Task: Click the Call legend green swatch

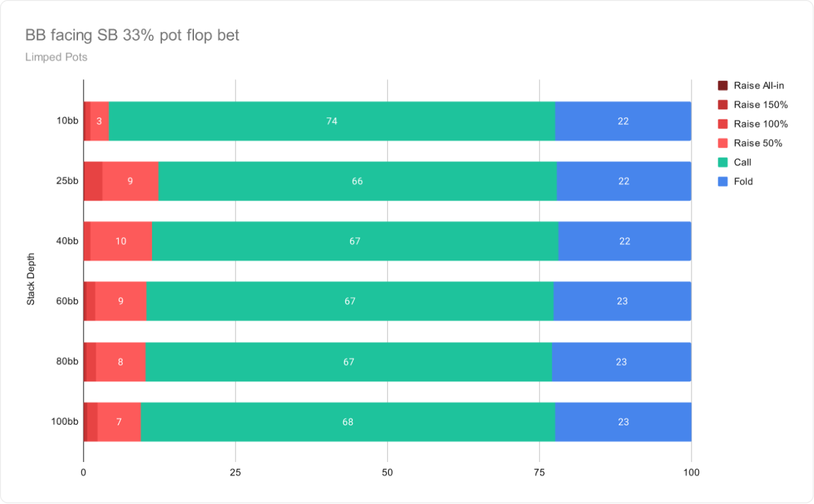Action: (722, 162)
